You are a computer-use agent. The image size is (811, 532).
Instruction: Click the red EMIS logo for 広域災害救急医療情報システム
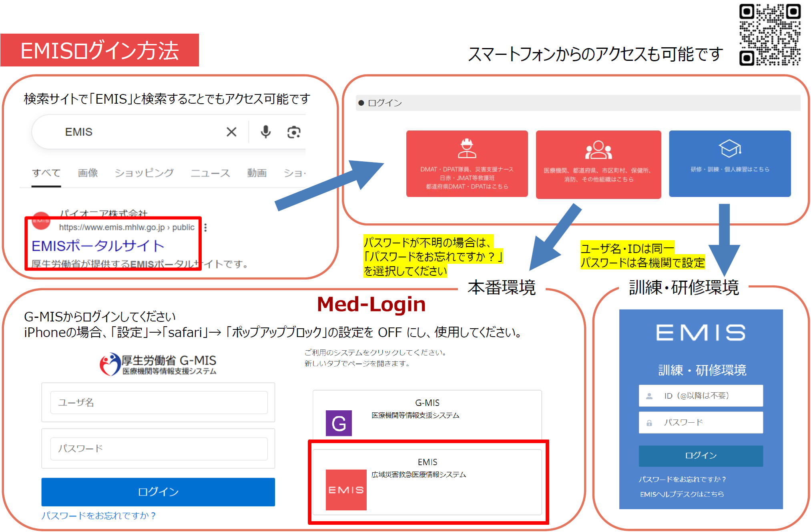coord(346,490)
